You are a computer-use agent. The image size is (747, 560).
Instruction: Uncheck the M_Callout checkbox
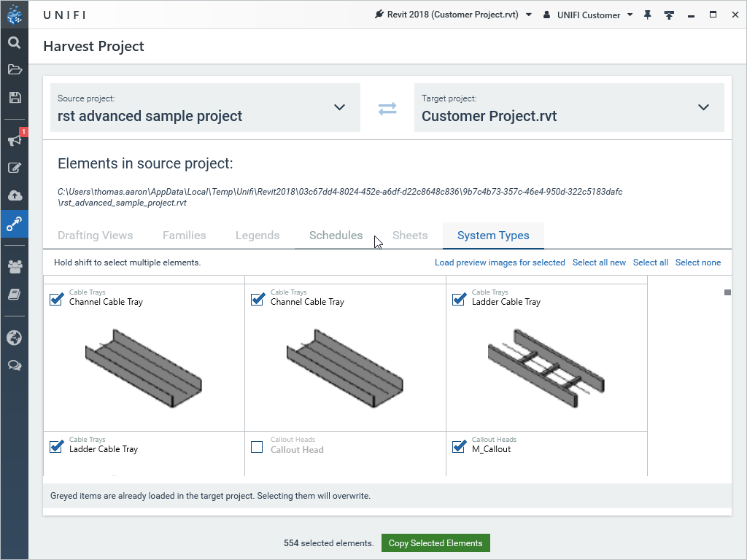point(459,447)
